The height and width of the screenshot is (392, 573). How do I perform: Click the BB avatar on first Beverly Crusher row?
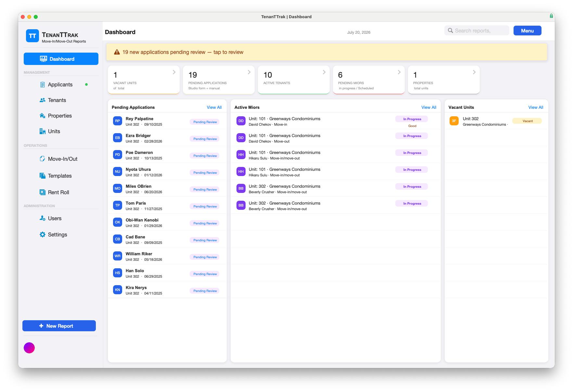tap(241, 188)
